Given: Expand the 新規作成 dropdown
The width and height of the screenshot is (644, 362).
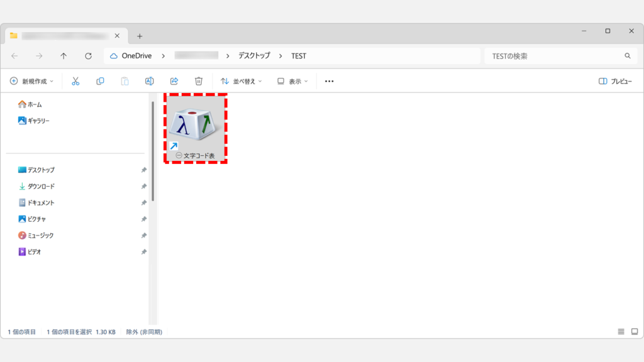Looking at the screenshot, I should point(31,80).
